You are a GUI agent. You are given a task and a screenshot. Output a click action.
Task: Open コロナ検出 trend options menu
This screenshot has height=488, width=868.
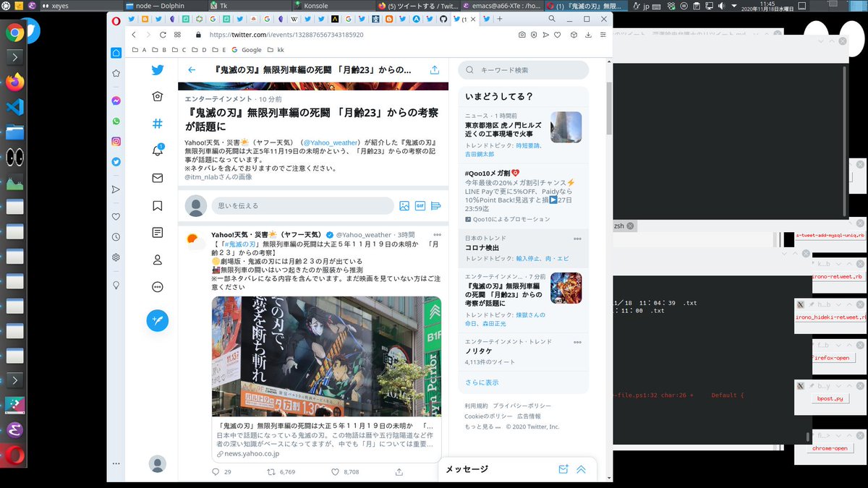577,239
